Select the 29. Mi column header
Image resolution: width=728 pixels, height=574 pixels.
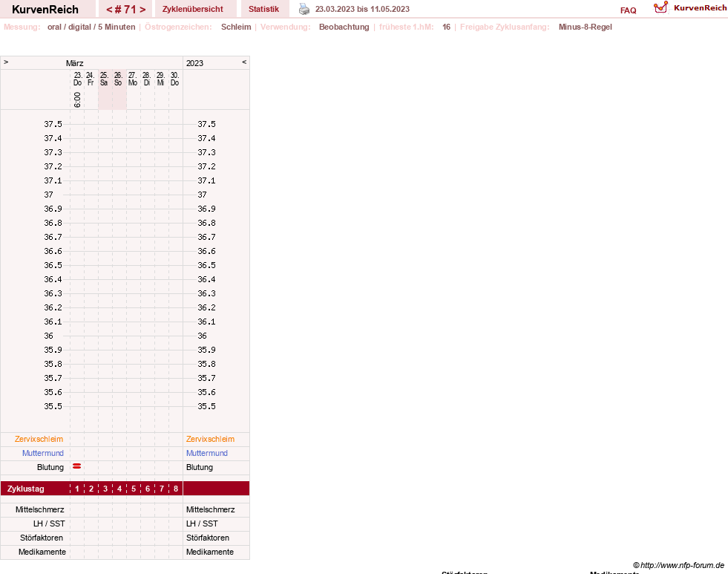(160, 79)
